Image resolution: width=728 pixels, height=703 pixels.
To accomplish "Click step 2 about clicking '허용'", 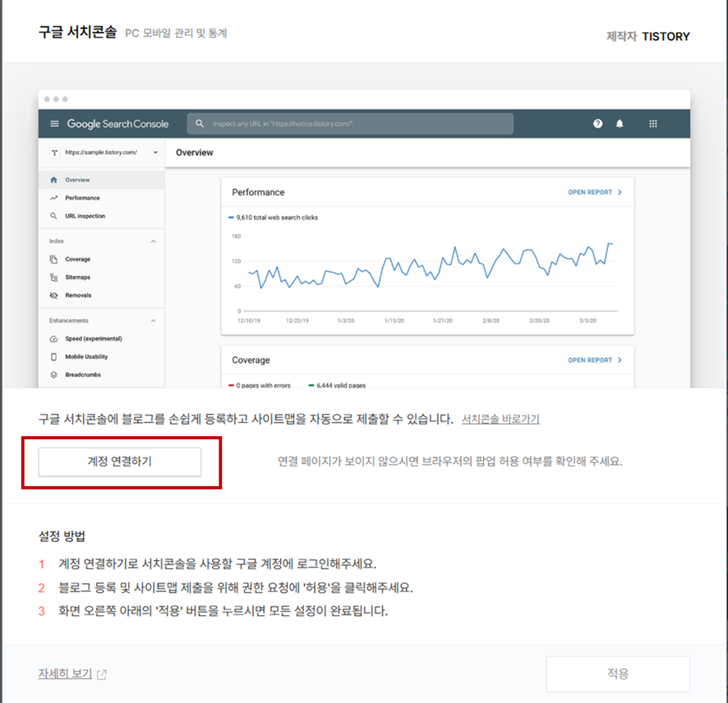I will [x=235, y=588].
